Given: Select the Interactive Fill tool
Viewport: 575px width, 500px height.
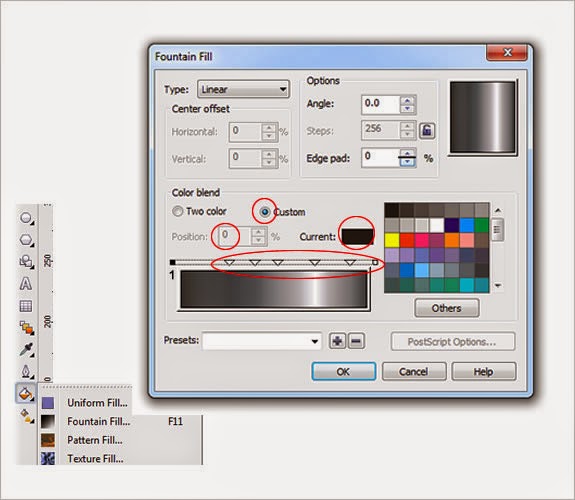Looking at the screenshot, I should coord(26,416).
